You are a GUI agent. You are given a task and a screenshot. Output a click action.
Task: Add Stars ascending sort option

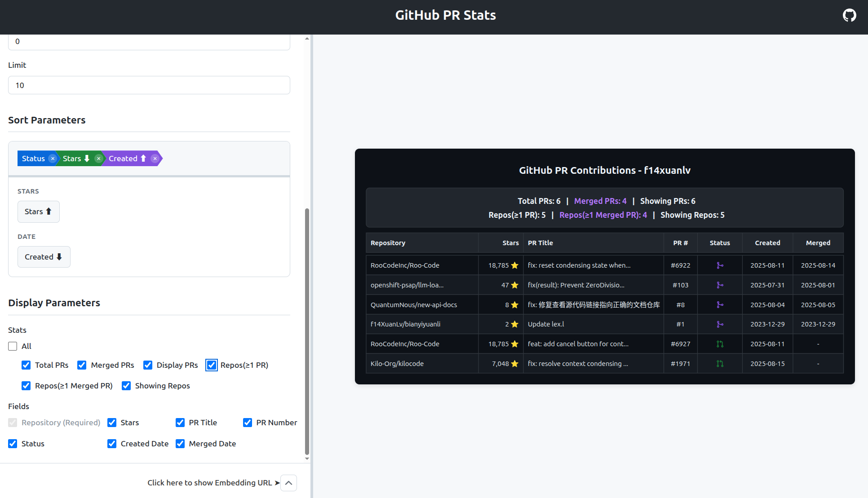tap(38, 212)
